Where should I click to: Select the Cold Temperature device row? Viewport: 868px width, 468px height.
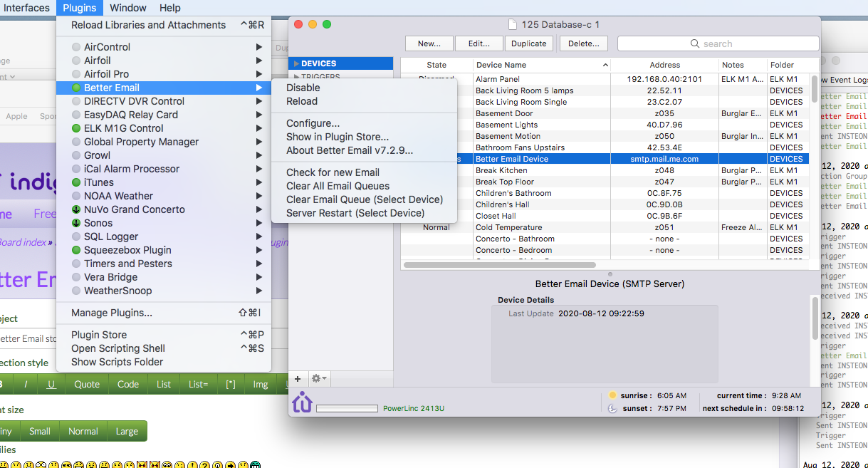coord(605,227)
